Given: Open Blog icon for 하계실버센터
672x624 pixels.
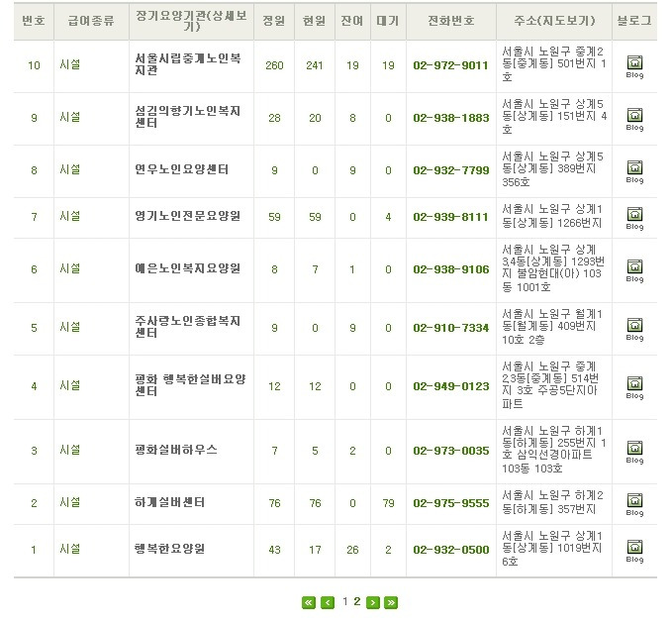Looking at the screenshot, I should [x=634, y=504].
